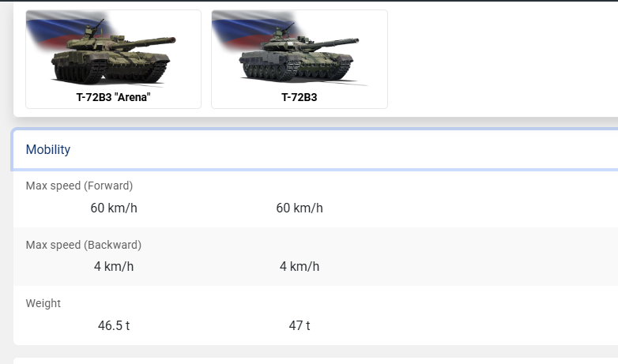Open the T-72B3 "Arena" name link
618x364 pixels.
pyautogui.click(x=114, y=97)
